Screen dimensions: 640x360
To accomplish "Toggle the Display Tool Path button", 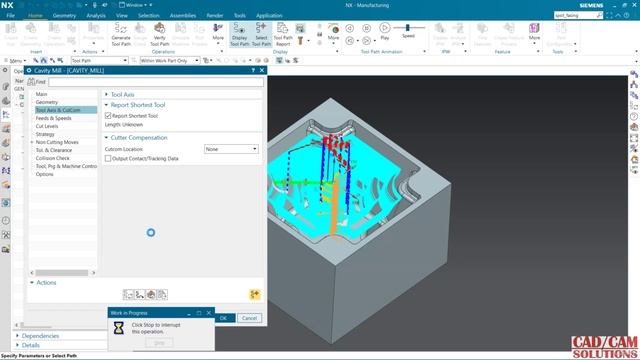I will (240, 34).
